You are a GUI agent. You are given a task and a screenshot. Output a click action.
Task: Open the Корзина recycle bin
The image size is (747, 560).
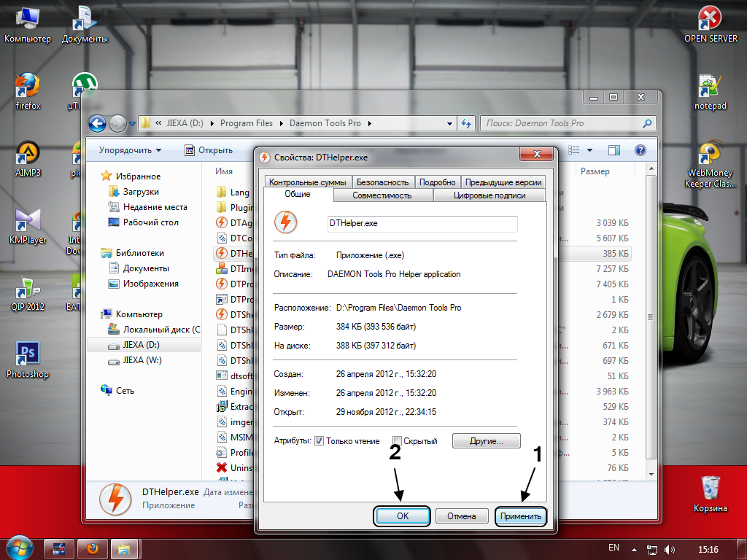pyautogui.click(x=711, y=494)
